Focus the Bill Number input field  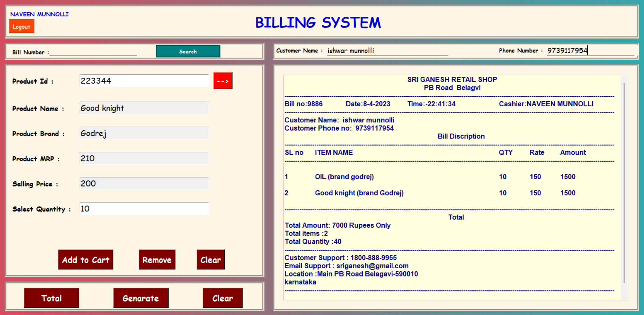tap(93, 52)
